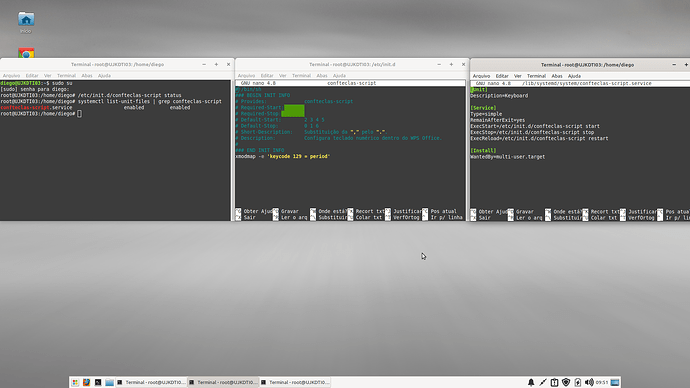Click 'ExecReload' restart line in right nano
Screen dimensions: 690x388
(x=539, y=139)
